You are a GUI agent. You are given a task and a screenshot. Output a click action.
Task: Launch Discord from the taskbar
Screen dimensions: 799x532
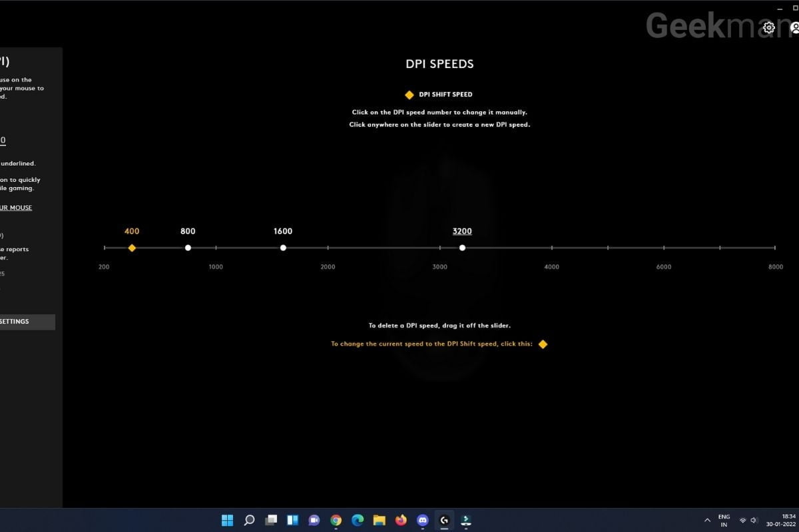coord(422,520)
